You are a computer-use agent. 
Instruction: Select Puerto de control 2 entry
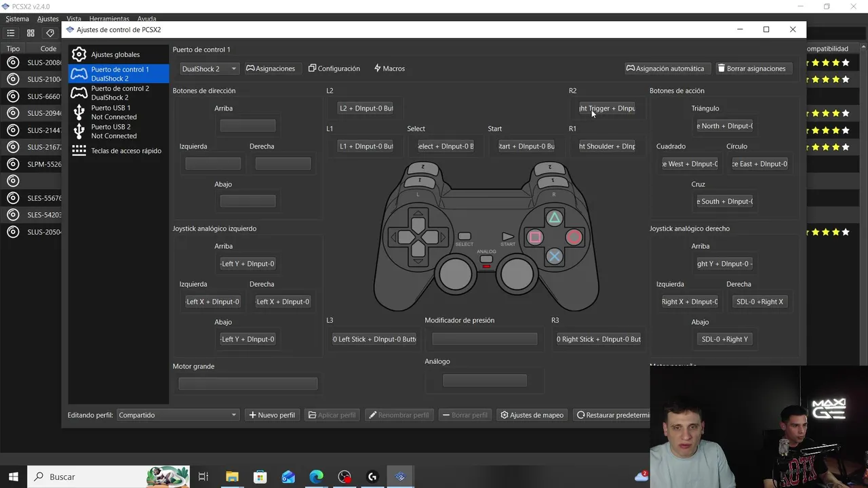[119, 93]
